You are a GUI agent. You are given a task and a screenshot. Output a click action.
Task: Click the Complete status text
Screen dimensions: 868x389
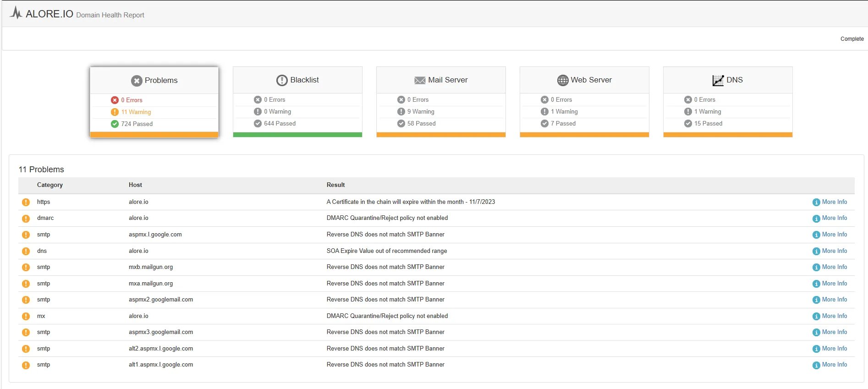tap(852, 39)
